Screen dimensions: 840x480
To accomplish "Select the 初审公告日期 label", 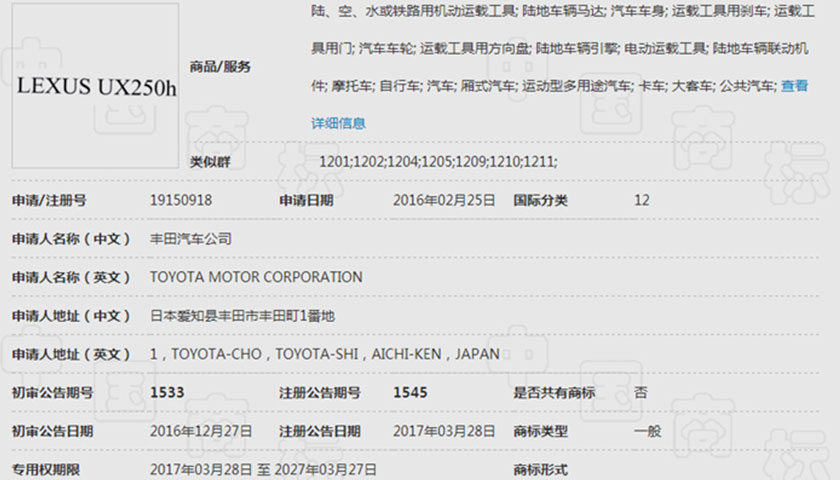I will (x=52, y=432).
